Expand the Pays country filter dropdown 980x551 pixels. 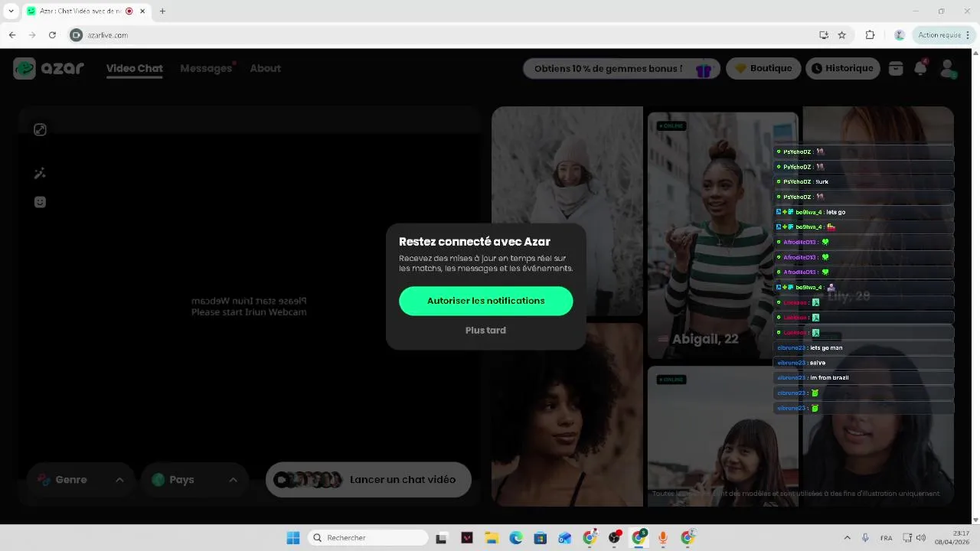(194, 480)
